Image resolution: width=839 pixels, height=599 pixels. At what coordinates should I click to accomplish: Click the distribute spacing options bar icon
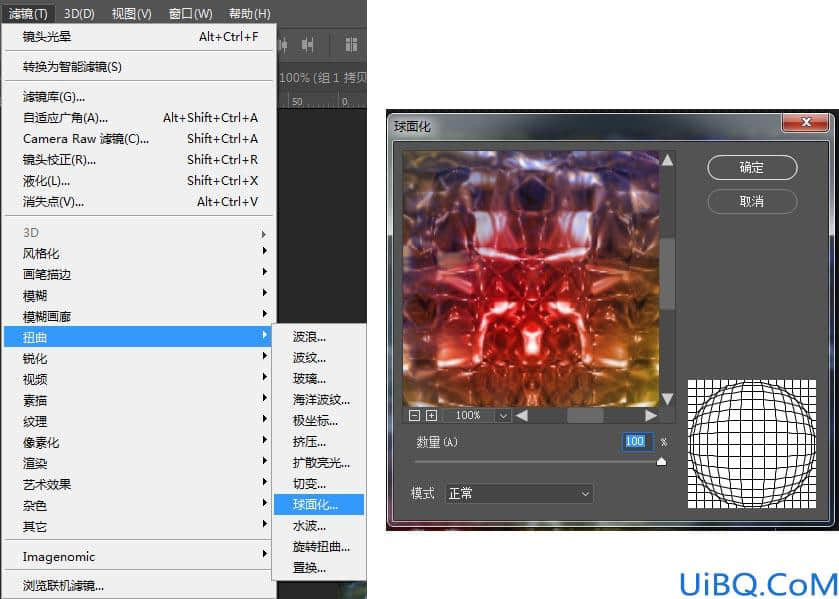[351, 44]
